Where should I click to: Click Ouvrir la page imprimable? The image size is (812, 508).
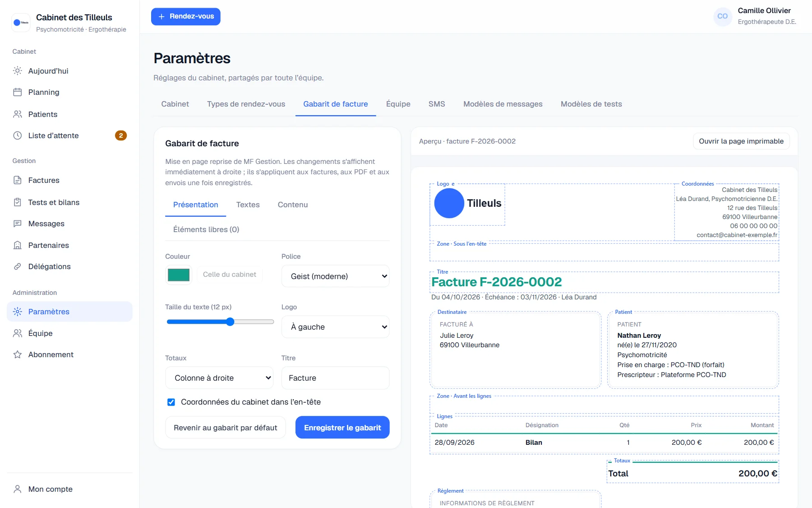pyautogui.click(x=741, y=141)
